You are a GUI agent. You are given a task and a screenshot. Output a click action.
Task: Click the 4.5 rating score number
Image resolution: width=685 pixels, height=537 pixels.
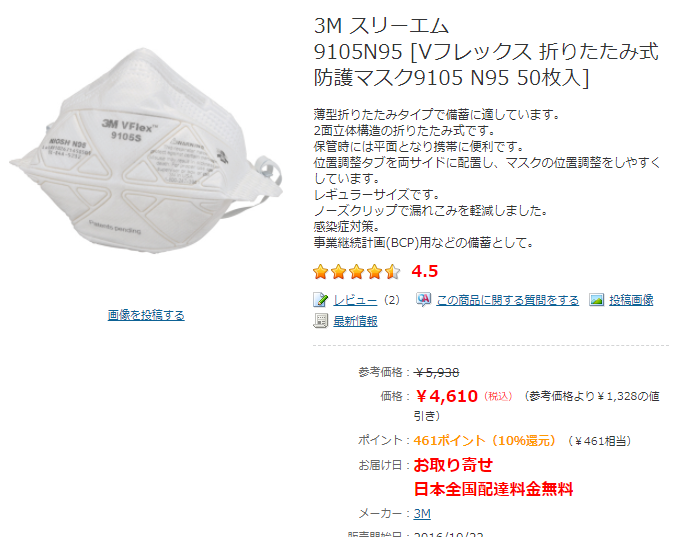tap(425, 271)
